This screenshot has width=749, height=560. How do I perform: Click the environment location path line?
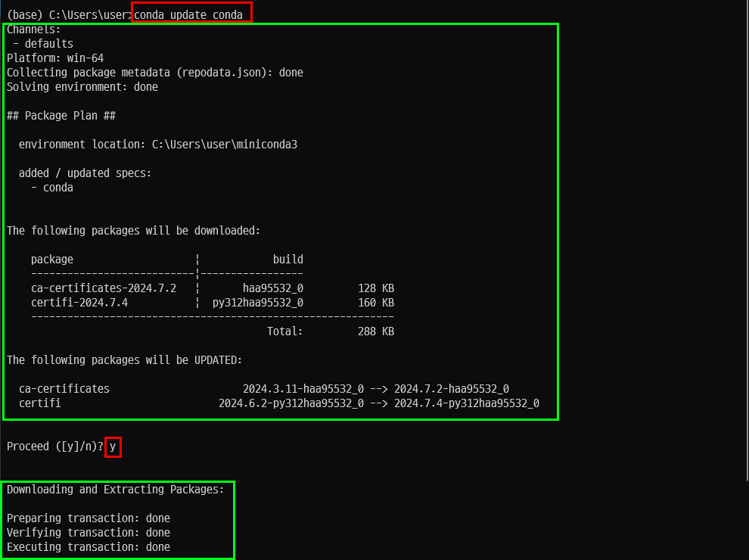157,145
